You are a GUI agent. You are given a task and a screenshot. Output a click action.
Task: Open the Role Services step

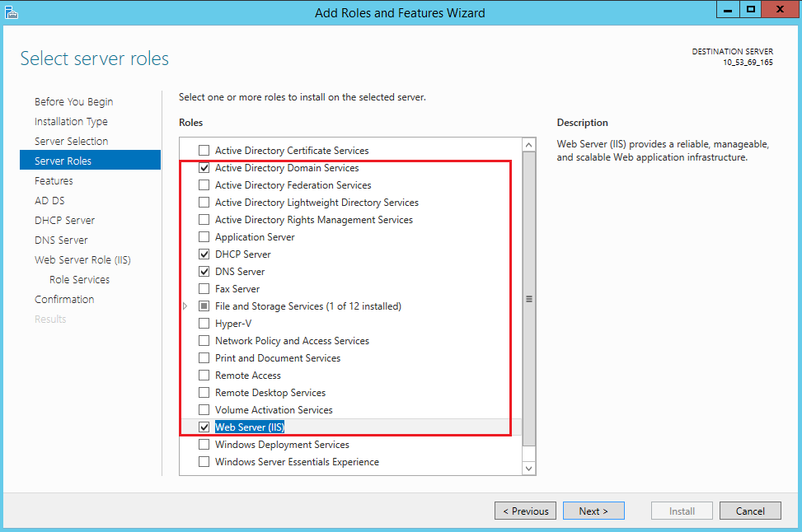(79, 279)
